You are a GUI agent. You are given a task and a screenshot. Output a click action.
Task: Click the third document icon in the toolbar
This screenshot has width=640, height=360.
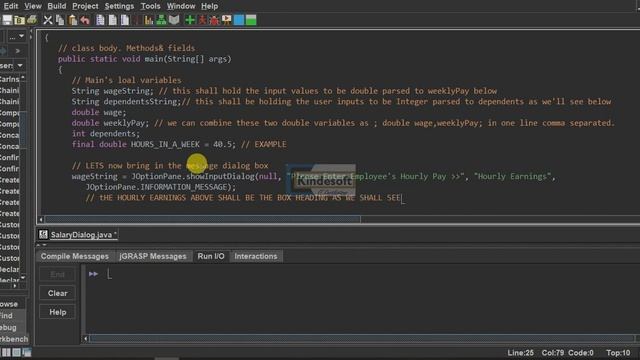(x=125, y=20)
